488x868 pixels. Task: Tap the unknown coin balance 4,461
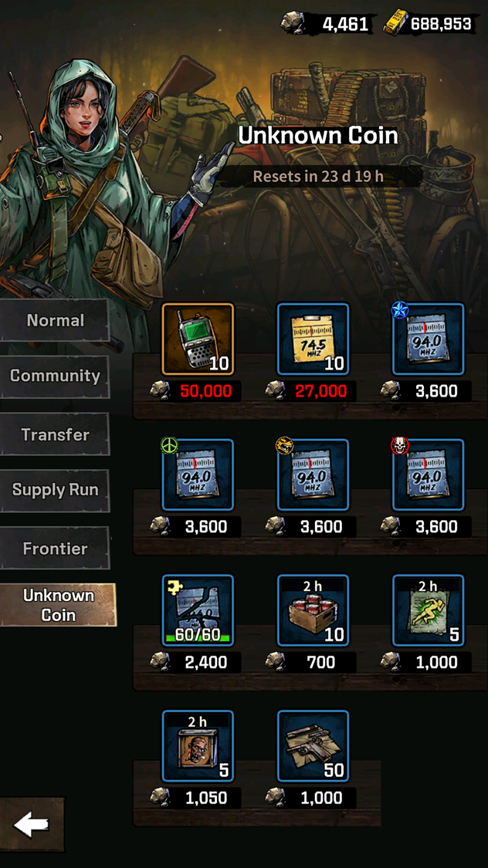click(x=327, y=24)
